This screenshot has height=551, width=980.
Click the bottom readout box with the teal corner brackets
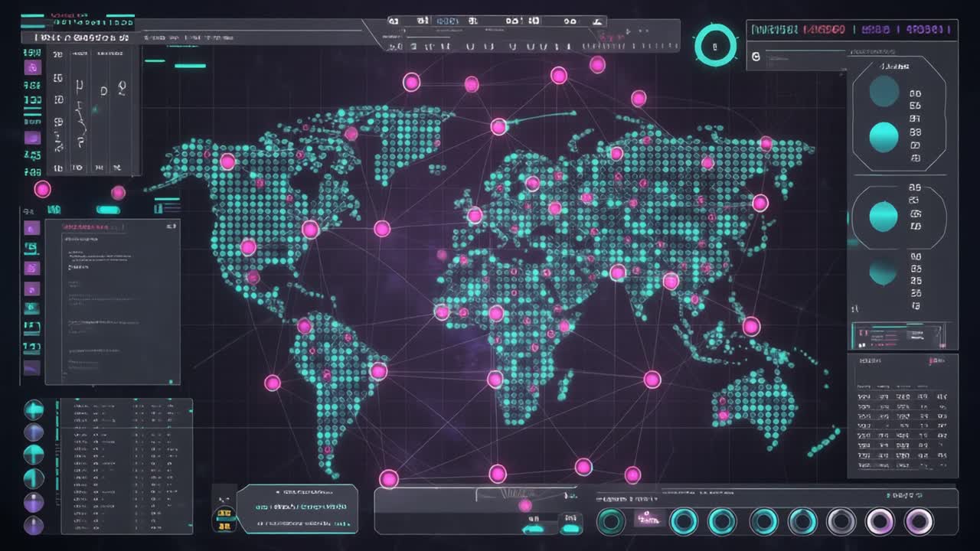pos(297,509)
